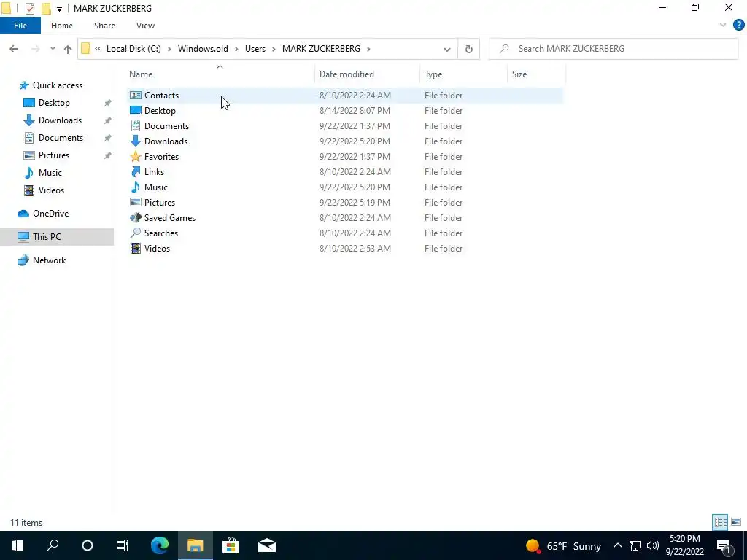Screen dimensions: 747x560
Task: Select Documents in Quick access sidebar
Action: (x=61, y=138)
